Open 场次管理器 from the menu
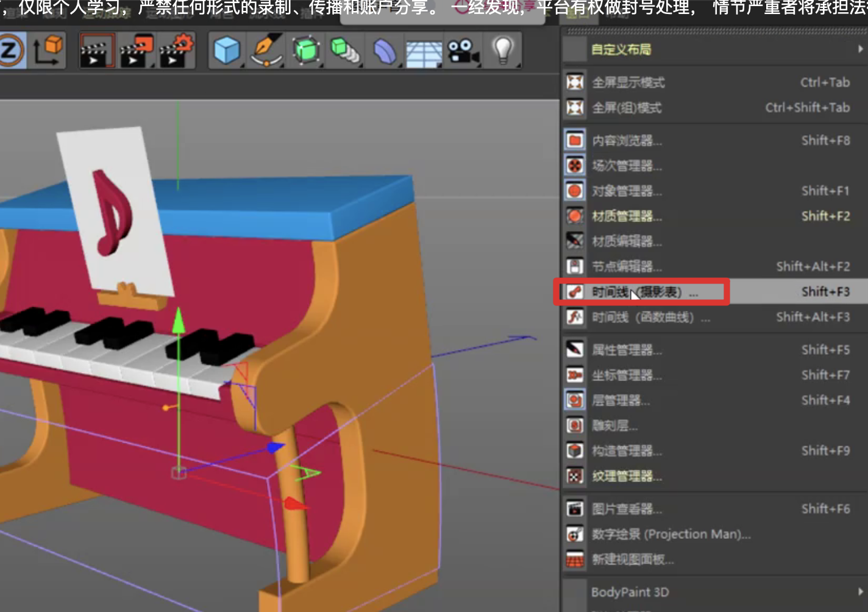The image size is (868, 612). click(714, 166)
